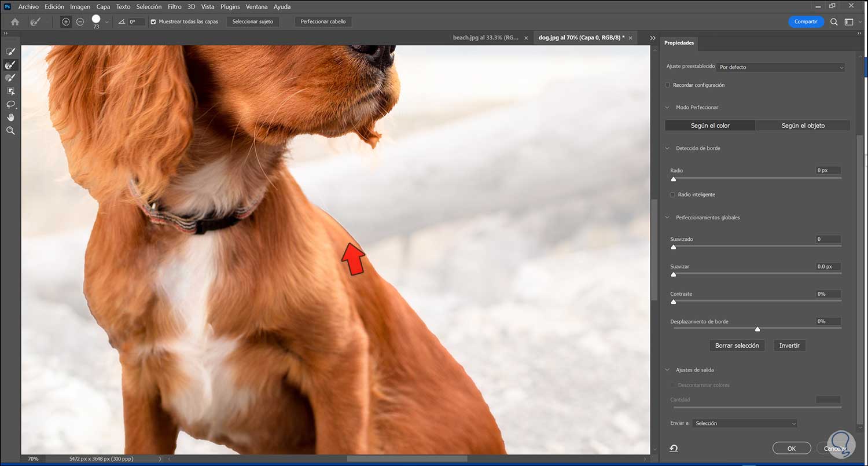Viewport: 868px width, 466px height.
Task: Click the Home icon in options bar
Action: coord(15,22)
